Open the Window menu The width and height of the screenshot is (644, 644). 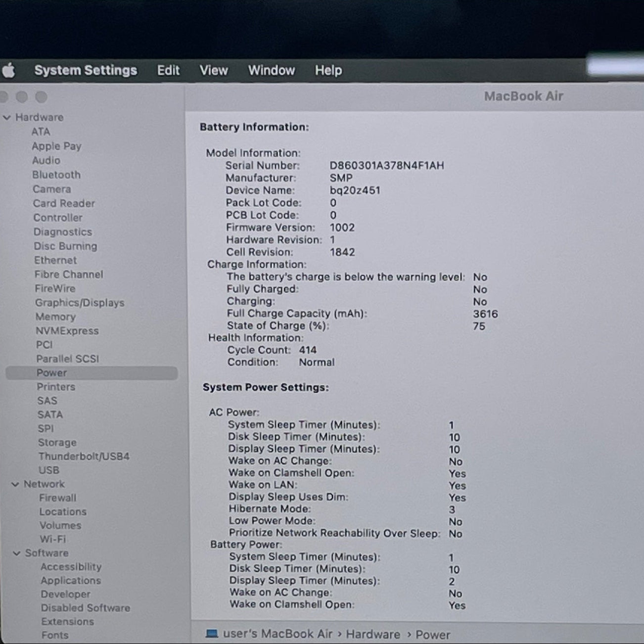[x=272, y=70]
